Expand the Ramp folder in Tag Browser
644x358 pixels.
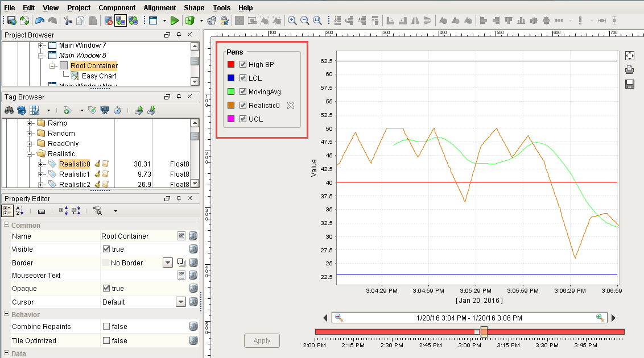pyautogui.click(x=30, y=123)
